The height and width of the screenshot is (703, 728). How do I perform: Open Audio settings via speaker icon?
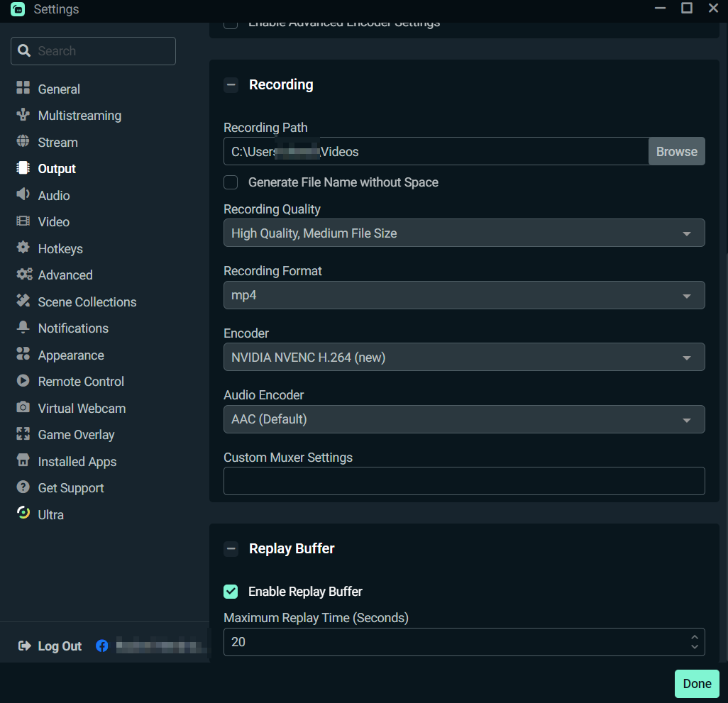tap(22, 195)
